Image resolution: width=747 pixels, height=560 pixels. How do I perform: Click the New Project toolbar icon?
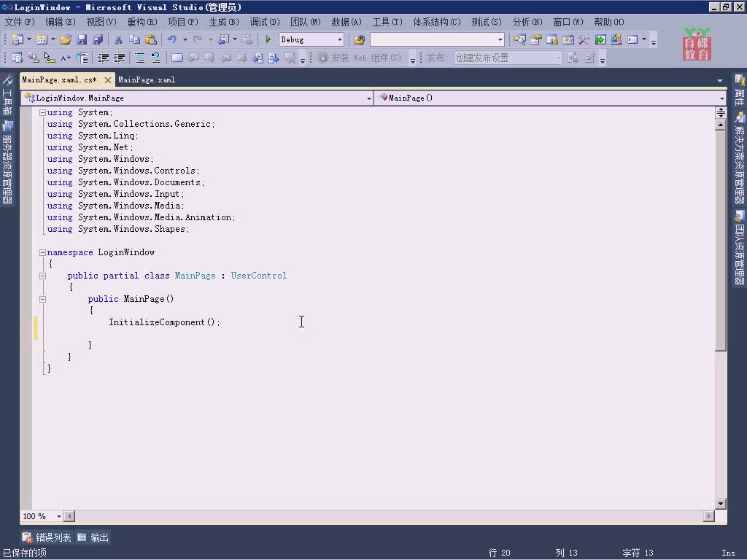pos(18,39)
